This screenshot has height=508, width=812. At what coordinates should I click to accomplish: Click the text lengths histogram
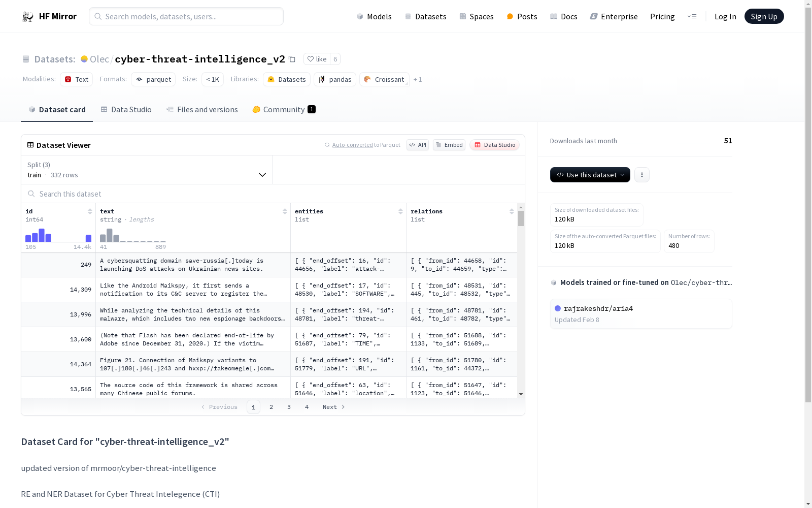click(x=133, y=235)
